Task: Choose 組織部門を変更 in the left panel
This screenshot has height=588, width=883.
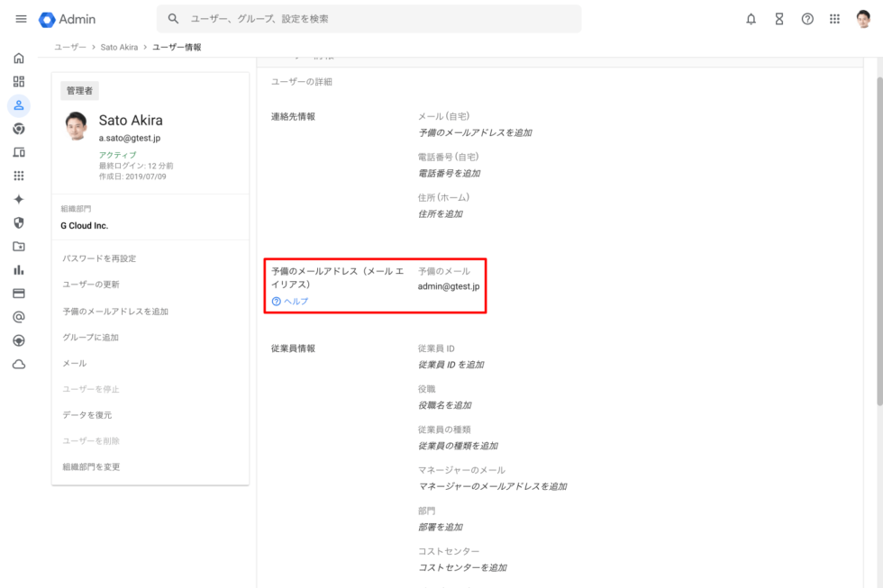Action: click(90, 466)
